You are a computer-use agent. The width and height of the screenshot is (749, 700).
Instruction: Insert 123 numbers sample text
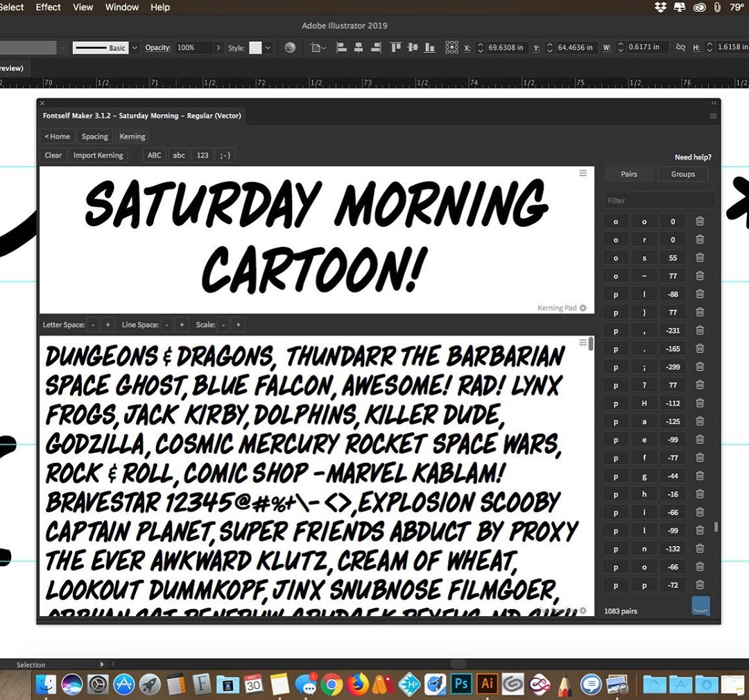pyautogui.click(x=203, y=155)
